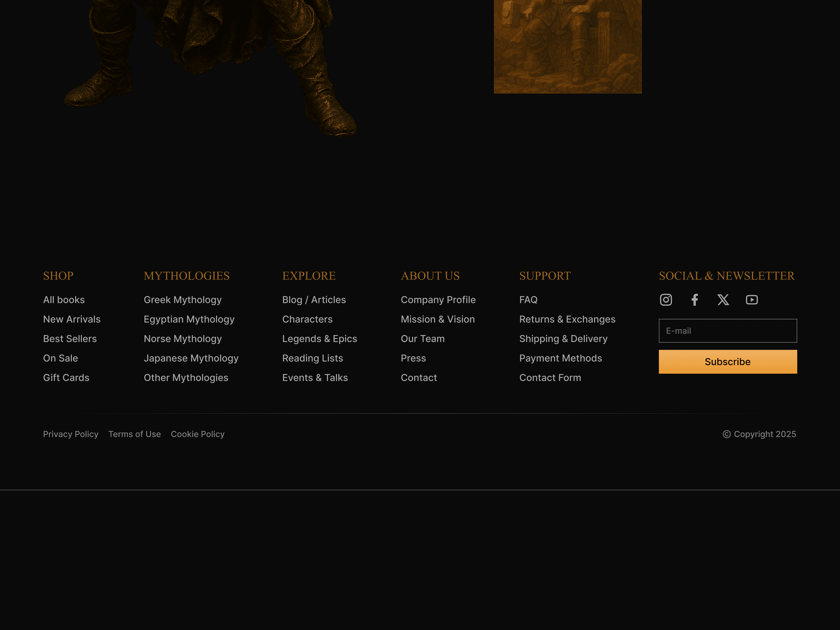This screenshot has width=840, height=630.
Task: Click the Cookie Policy link
Action: [x=198, y=434]
